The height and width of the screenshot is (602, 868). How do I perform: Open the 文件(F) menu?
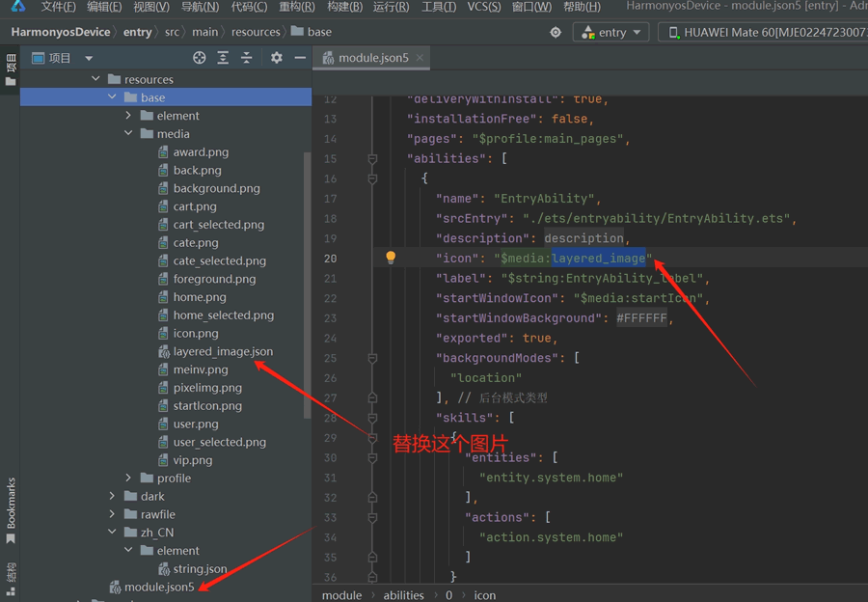coord(58,7)
